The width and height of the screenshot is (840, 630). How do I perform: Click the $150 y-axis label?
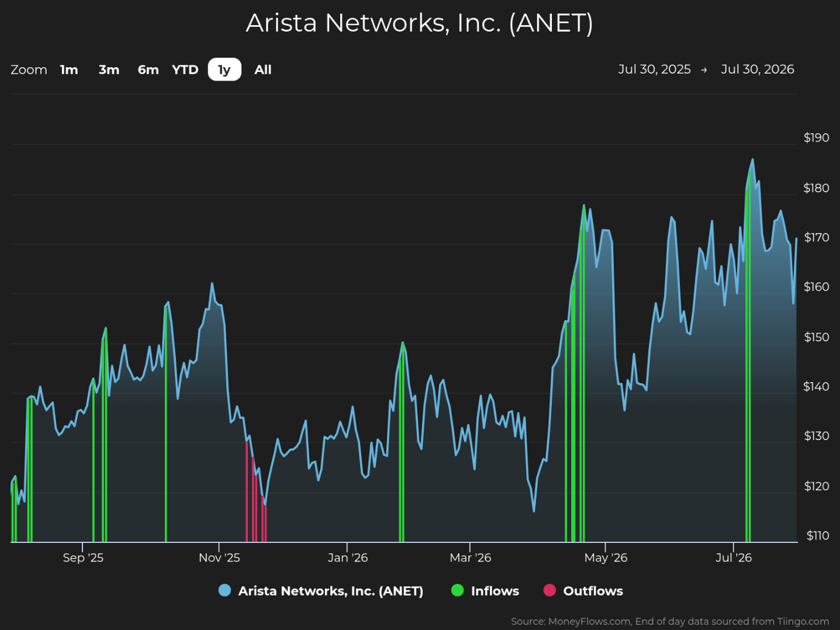[816, 337]
